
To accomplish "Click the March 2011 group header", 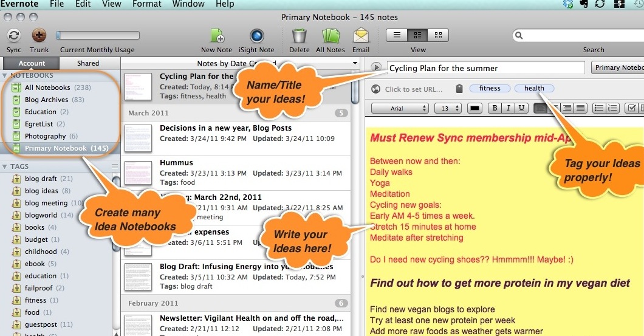I will click(236, 113).
